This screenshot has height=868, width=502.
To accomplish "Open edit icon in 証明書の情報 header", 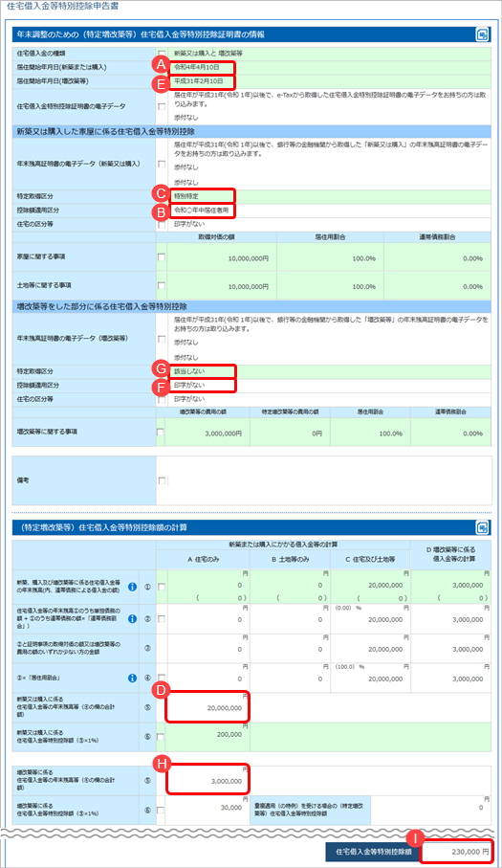I will 482,34.
